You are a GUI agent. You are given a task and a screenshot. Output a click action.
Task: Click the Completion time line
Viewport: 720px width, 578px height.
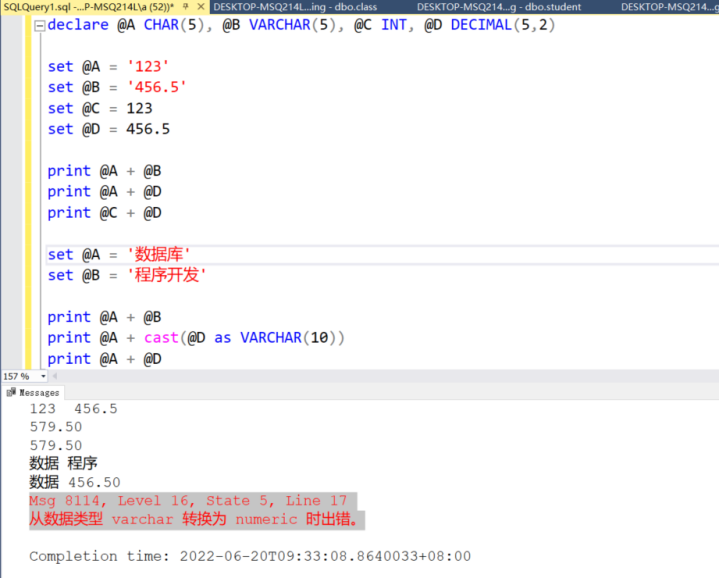coord(250,556)
